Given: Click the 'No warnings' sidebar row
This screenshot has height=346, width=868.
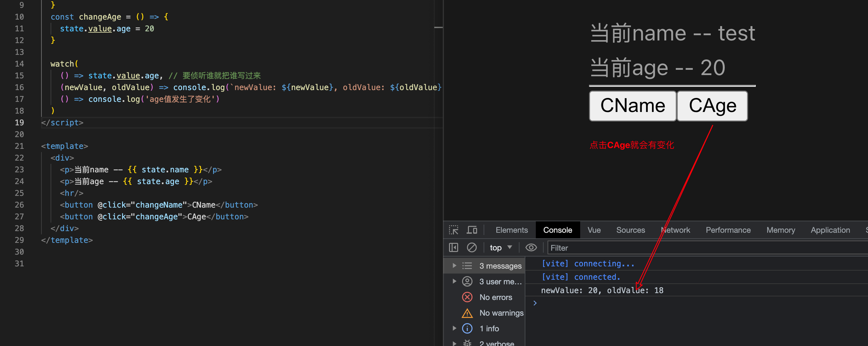Looking at the screenshot, I should tap(485, 313).
